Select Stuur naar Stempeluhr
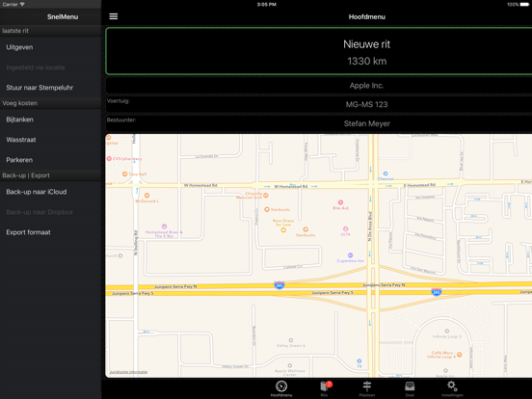Image resolution: width=532 pixels, height=399 pixels. pos(50,88)
